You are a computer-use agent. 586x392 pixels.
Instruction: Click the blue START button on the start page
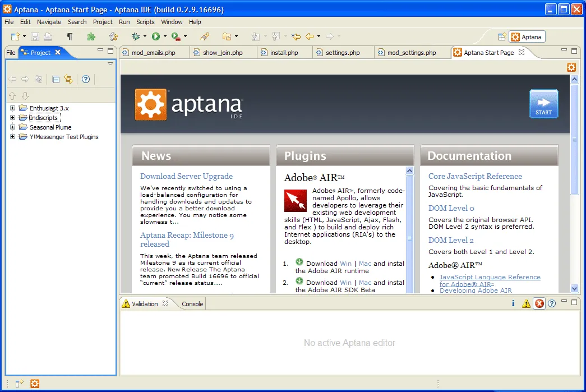click(543, 103)
